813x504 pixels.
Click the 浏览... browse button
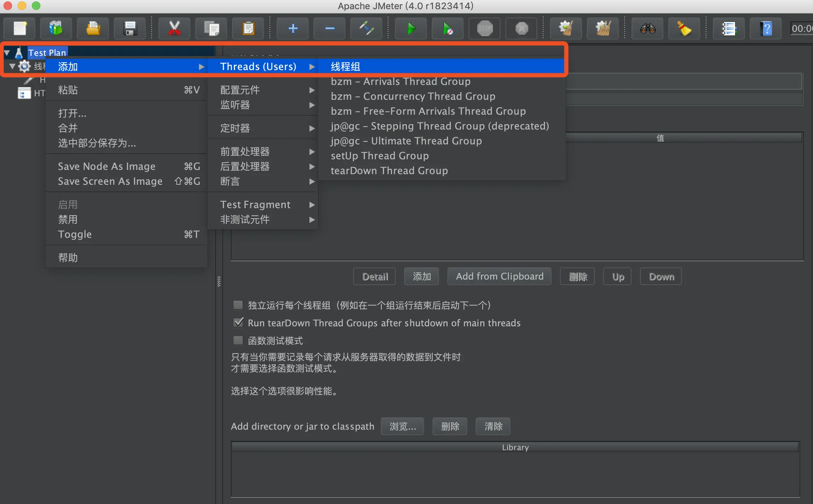402,426
